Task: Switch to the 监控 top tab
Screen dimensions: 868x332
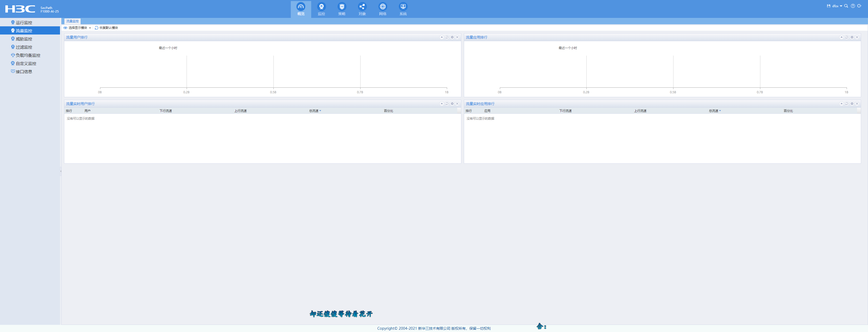Action: 321,8
